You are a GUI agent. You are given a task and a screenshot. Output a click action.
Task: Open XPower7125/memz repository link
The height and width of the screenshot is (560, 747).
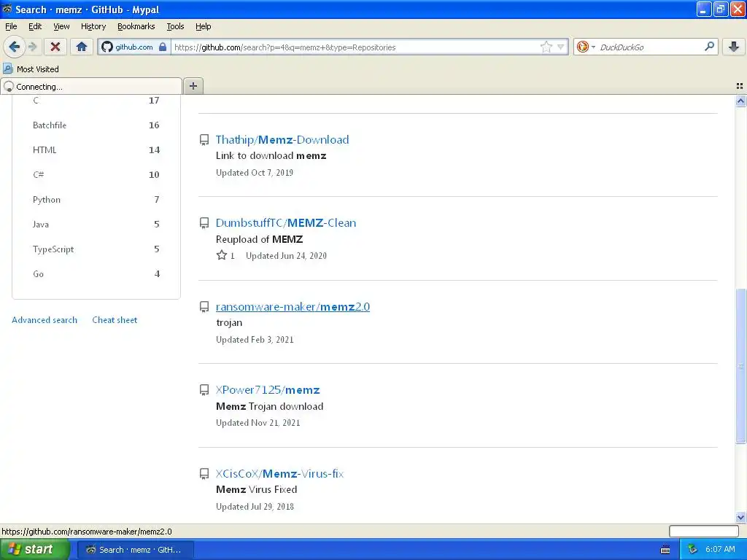pyautogui.click(x=267, y=390)
